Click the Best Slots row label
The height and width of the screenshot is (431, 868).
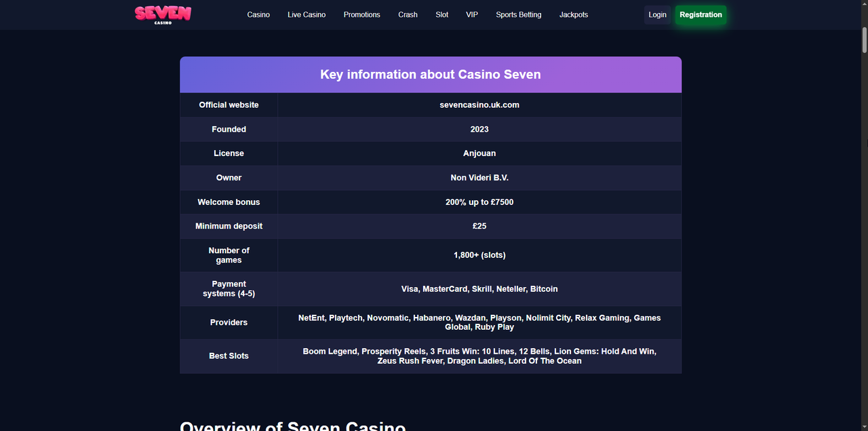pyautogui.click(x=229, y=356)
